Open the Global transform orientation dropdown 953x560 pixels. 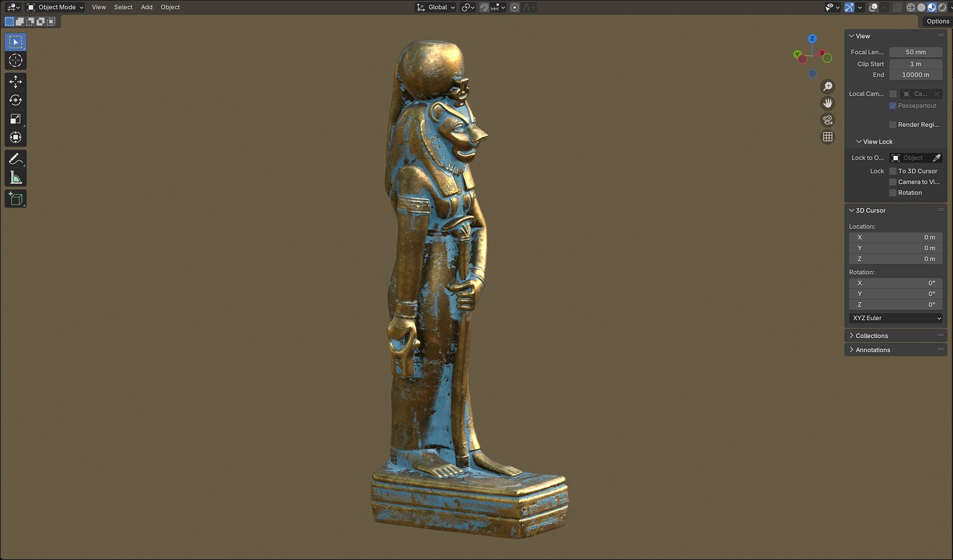(x=436, y=8)
